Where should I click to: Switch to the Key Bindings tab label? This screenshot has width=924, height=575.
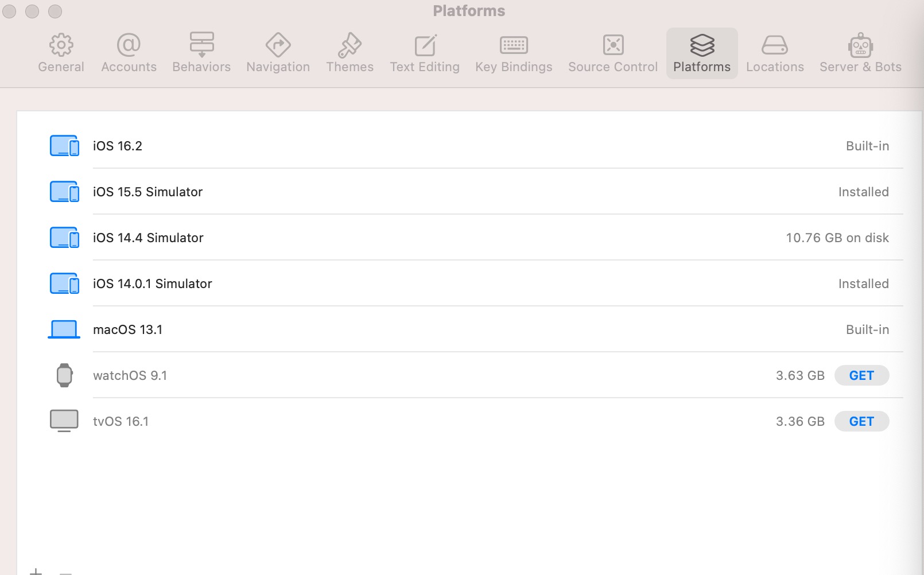point(514,67)
